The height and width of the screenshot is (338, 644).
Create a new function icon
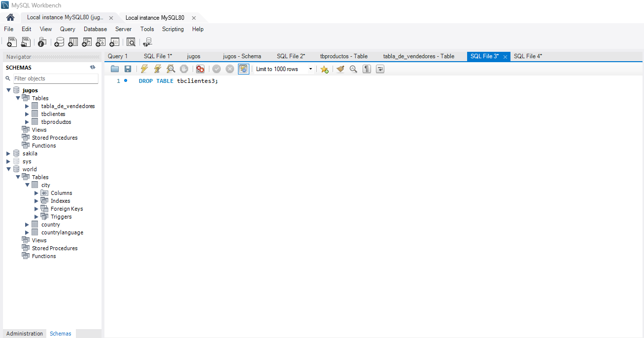[x=114, y=42]
